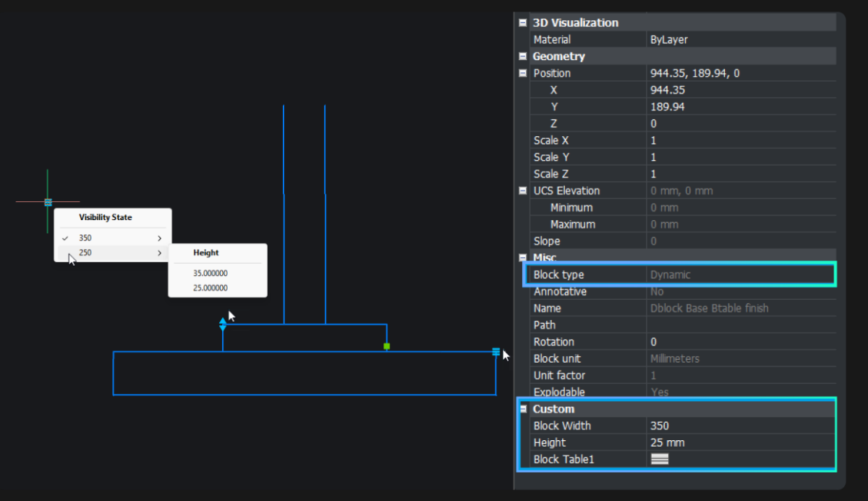The width and height of the screenshot is (868, 501).
Task: Click the green insertion grip near the crosshair
Action: tap(48, 201)
